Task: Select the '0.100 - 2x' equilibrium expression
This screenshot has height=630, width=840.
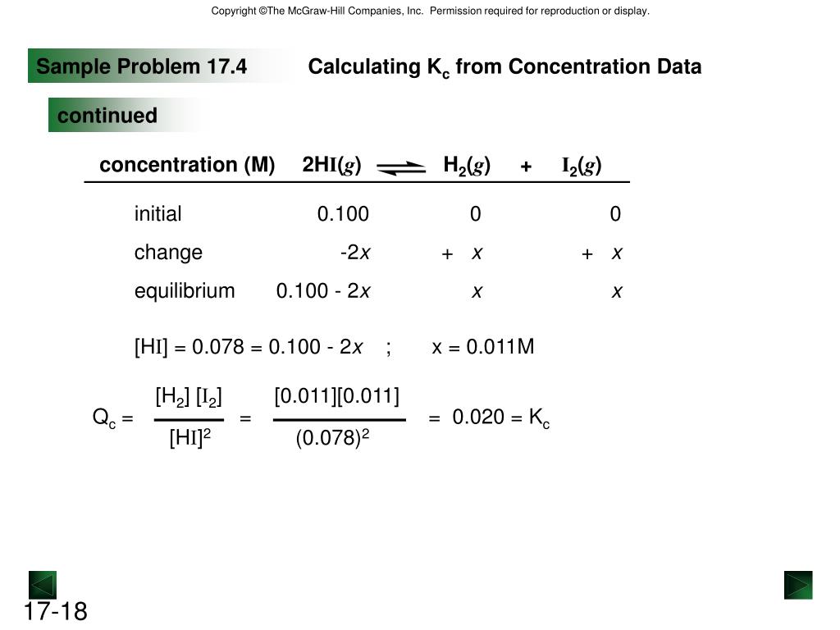Action: [x=323, y=291]
